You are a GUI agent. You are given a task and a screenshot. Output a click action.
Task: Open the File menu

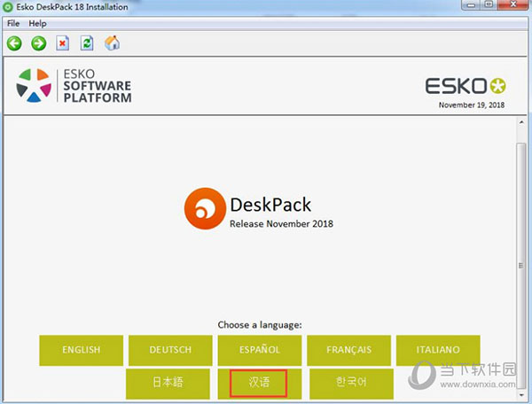[x=13, y=23]
